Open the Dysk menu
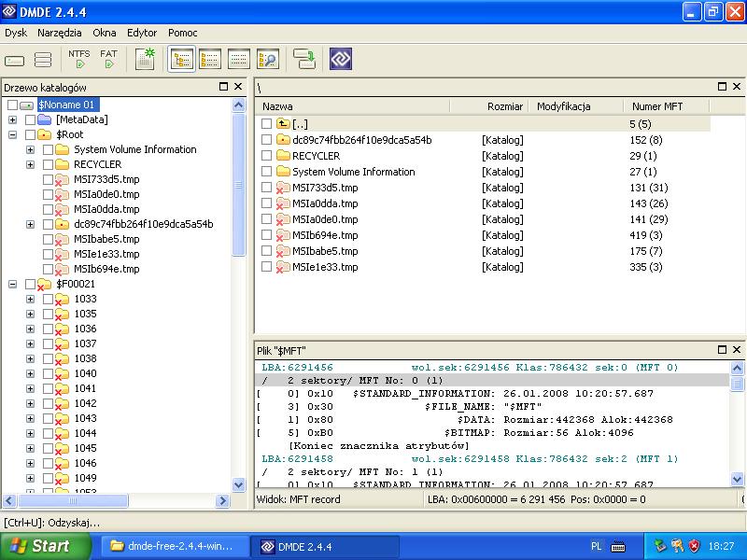The height and width of the screenshot is (560, 747). 16,33
